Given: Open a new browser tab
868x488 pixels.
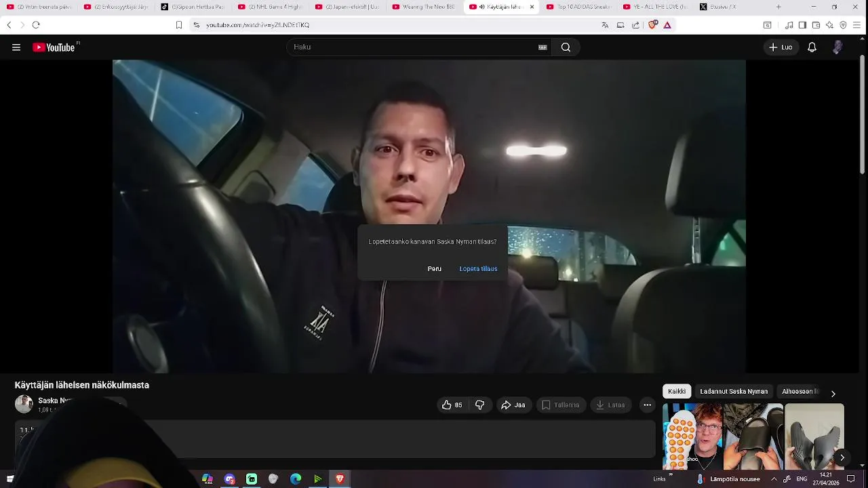Looking at the screenshot, I should point(778,7).
